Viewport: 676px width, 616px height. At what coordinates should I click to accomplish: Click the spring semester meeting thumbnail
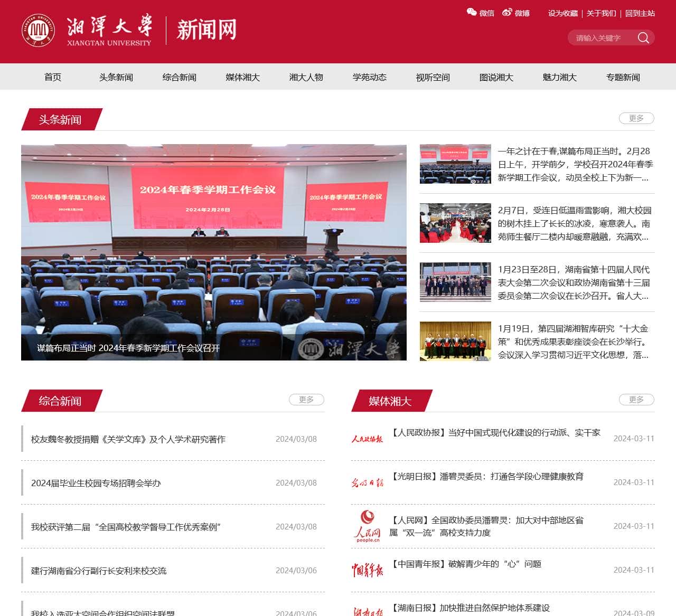tap(455, 164)
